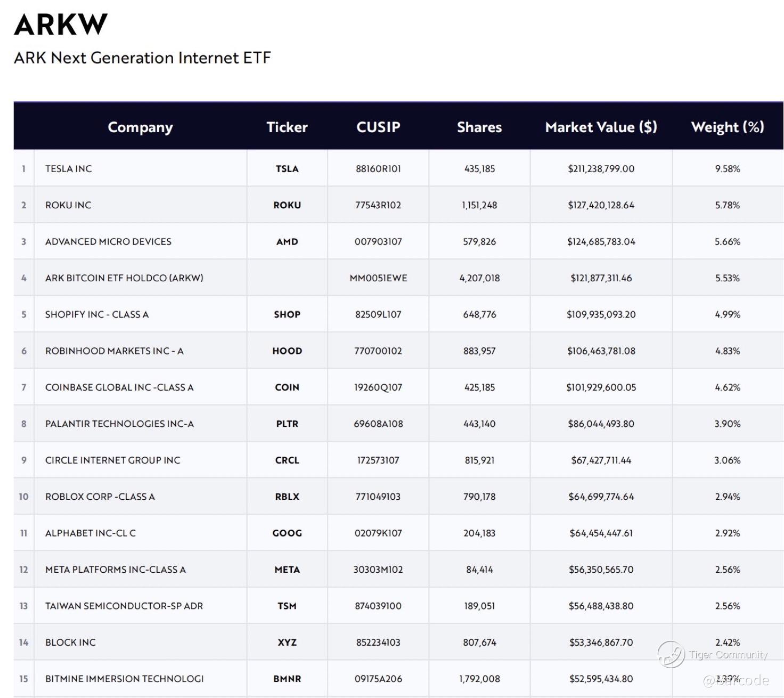Select COINBASE GLOBAL INC -CLASS A company name
Screen dimensions: 784x698
click(119, 387)
